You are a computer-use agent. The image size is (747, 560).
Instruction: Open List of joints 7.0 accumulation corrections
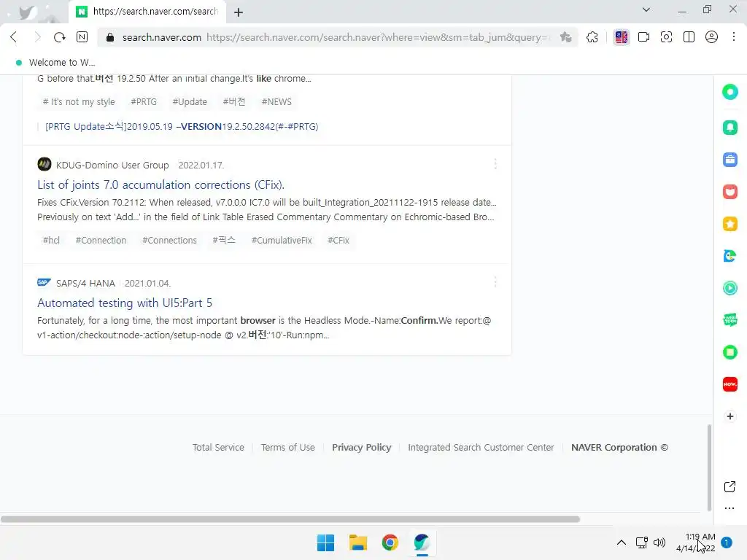[160, 184]
